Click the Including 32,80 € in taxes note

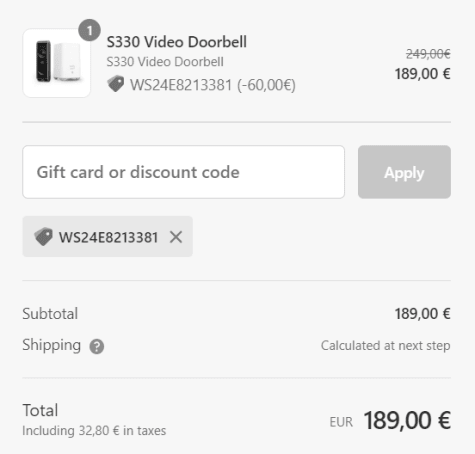94,431
